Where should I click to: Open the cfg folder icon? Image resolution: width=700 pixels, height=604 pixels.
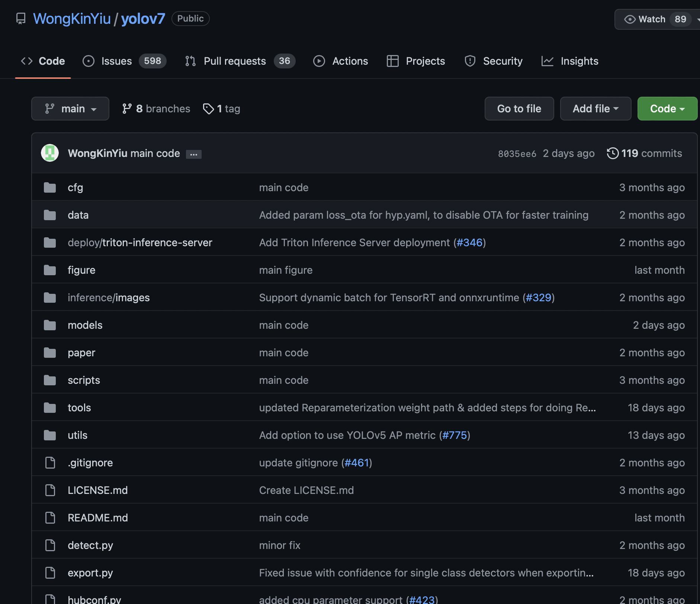[50, 187]
